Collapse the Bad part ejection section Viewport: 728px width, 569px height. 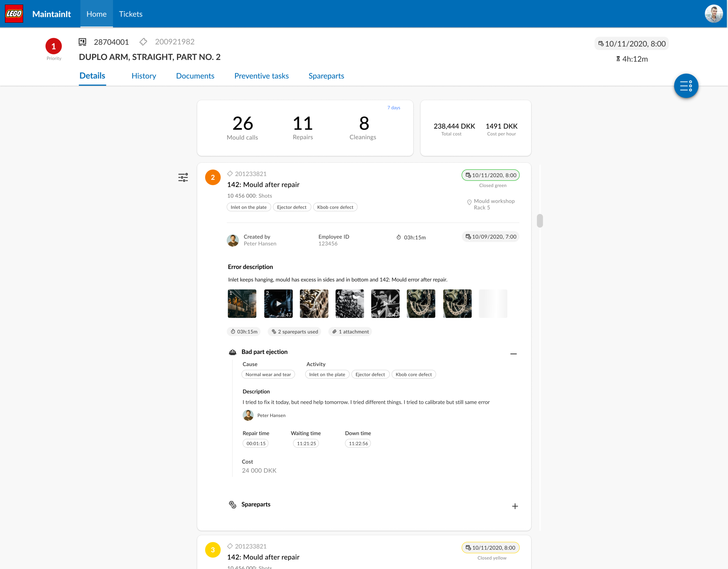[x=513, y=353]
